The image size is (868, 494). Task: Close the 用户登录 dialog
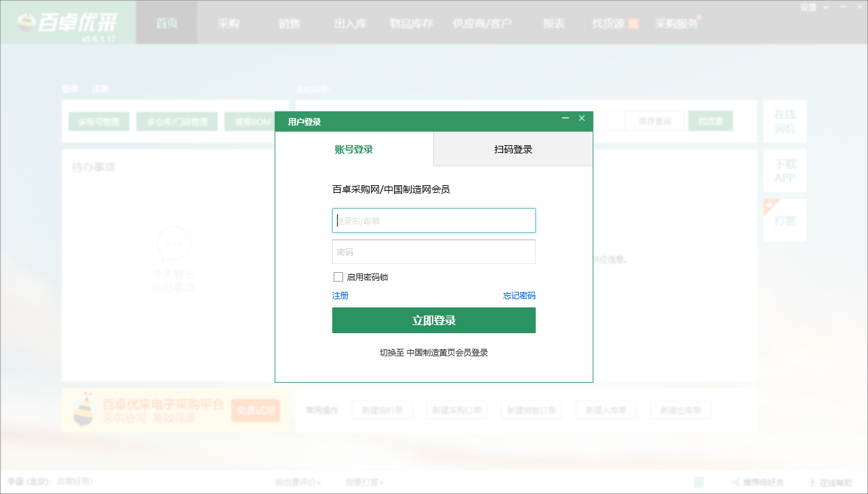pos(582,119)
